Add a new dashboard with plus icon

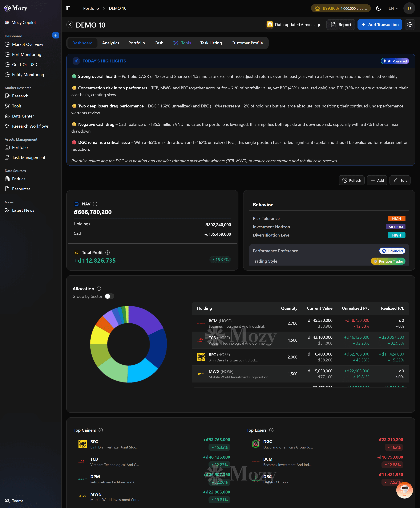pyautogui.click(x=56, y=35)
